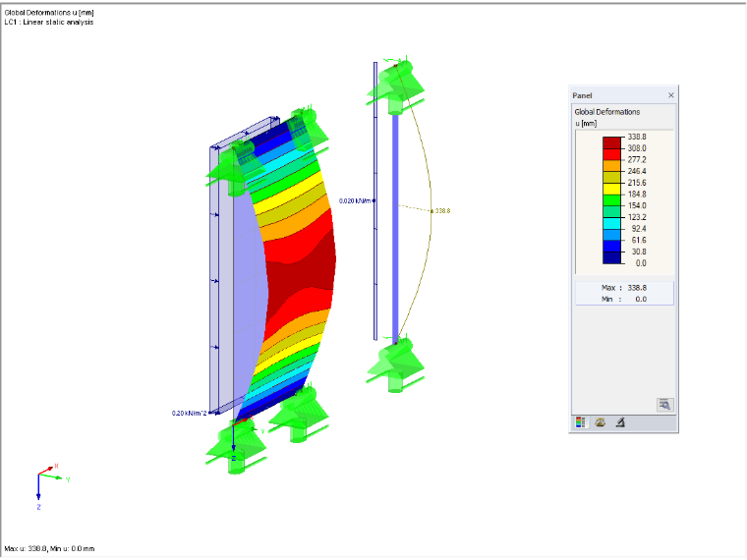Click the bright yellow legend color swatch
The width and height of the screenshot is (747, 560).
[611, 188]
